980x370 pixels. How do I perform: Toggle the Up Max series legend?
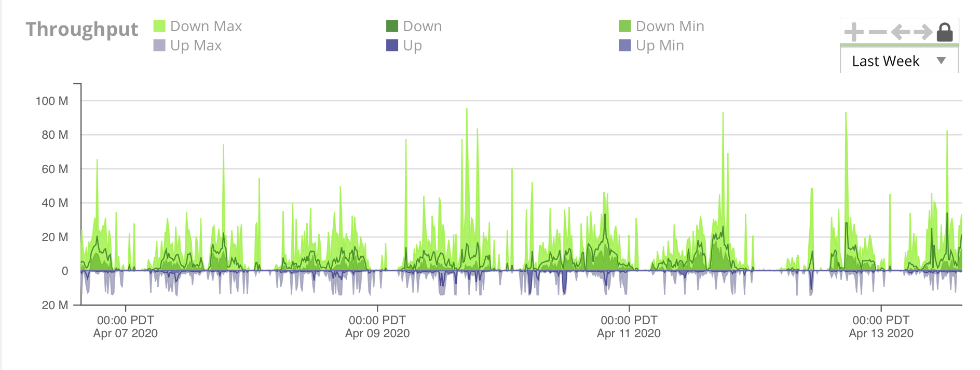[x=188, y=45]
